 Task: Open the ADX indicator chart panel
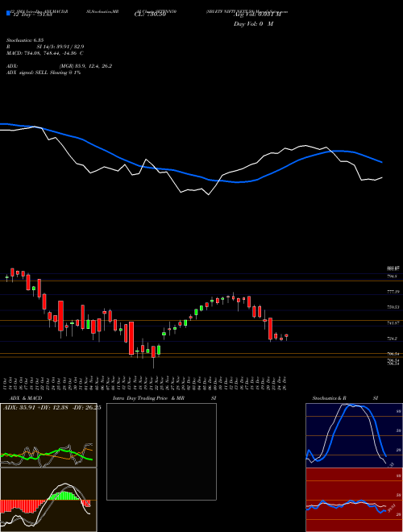pos(48,435)
